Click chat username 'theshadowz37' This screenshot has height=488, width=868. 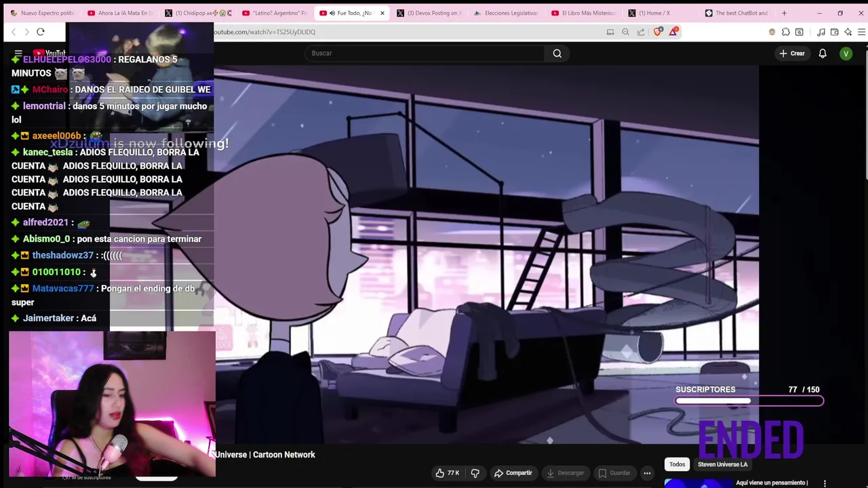point(62,256)
